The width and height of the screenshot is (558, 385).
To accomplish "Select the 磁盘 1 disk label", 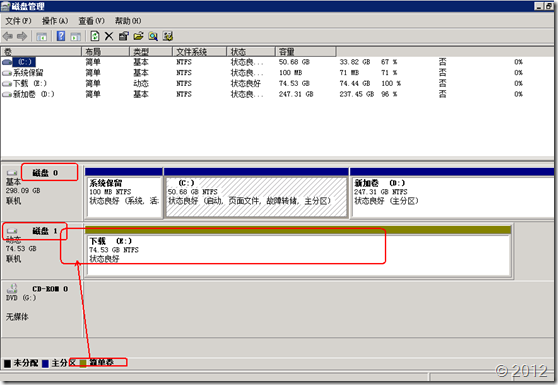I will pos(45,231).
